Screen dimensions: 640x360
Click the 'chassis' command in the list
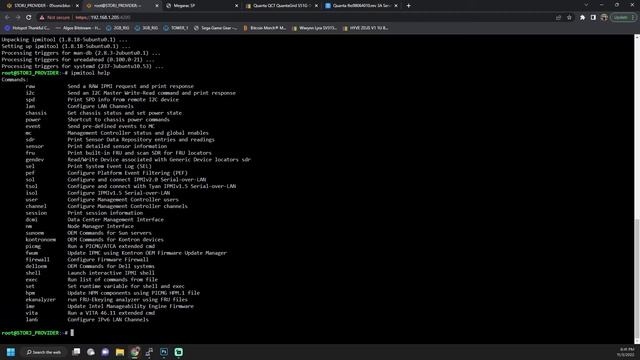pos(36,113)
